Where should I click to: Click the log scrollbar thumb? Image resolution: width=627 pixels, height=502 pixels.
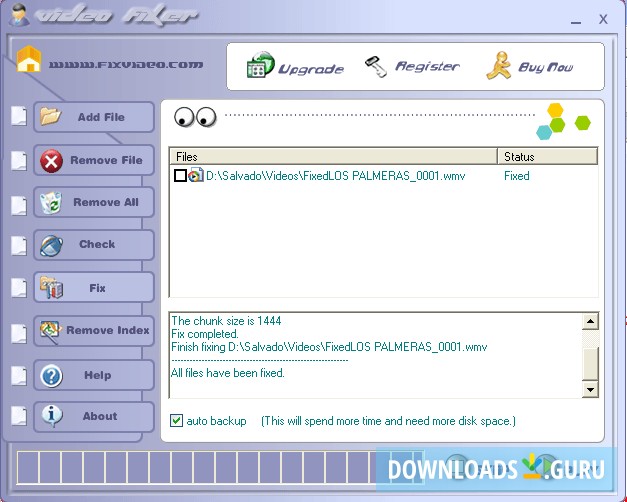click(x=590, y=364)
